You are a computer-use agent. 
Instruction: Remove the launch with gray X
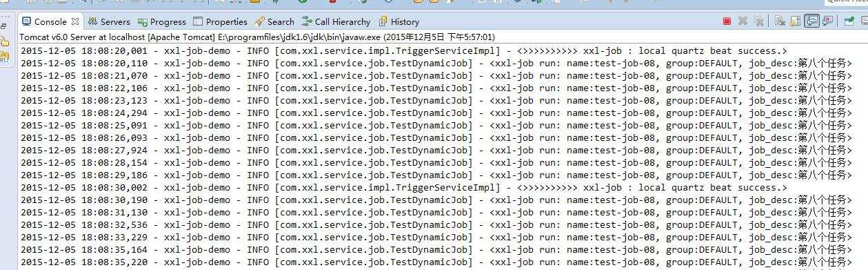[x=743, y=21]
